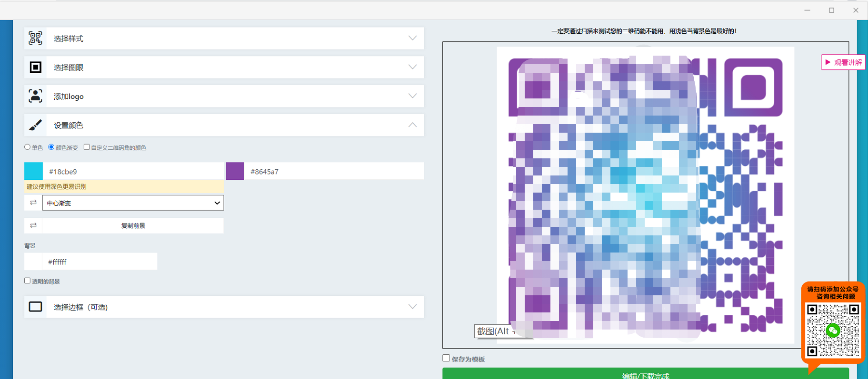Open the 选择图眼 panel header

pos(224,67)
